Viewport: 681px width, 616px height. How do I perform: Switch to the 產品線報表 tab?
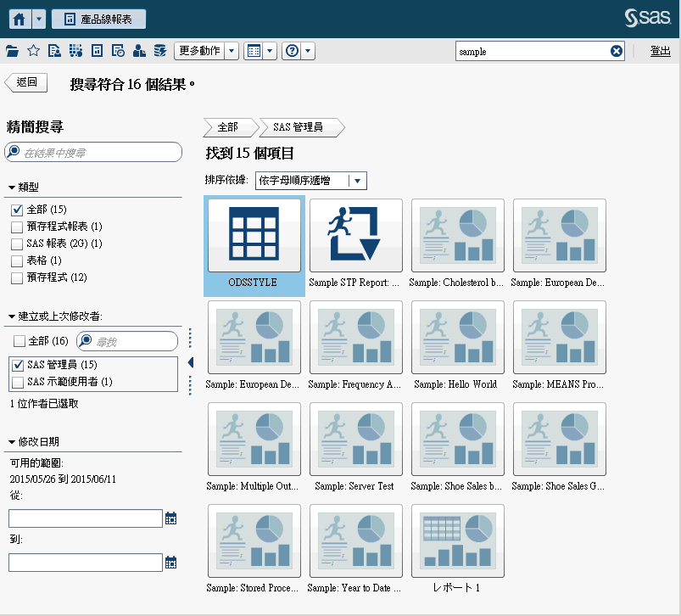point(98,19)
